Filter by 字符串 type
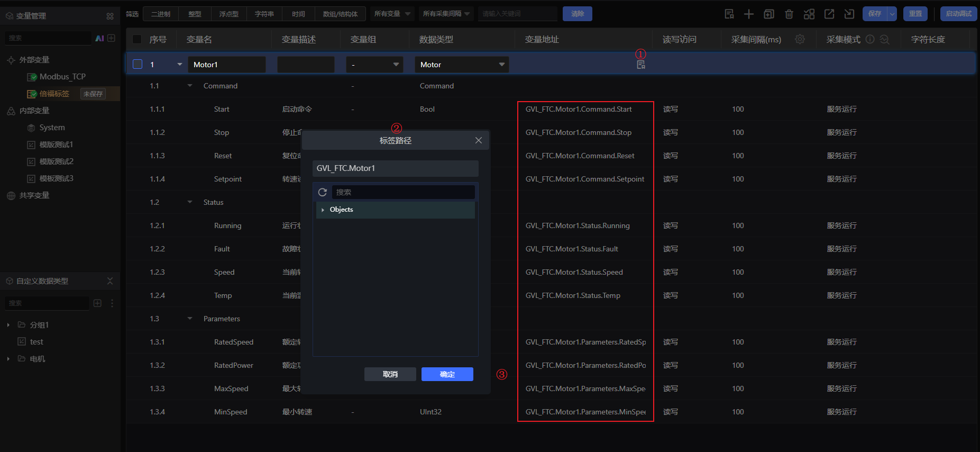The height and width of the screenshot is (452, 980). click(x=264, y=14)
